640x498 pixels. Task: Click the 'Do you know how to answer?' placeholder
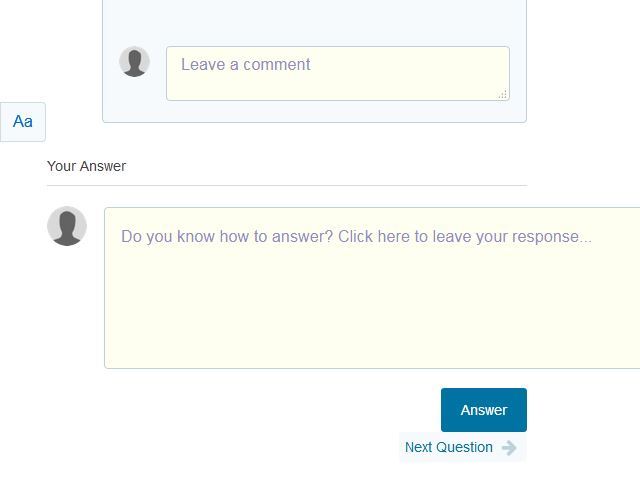pos(356,236)
